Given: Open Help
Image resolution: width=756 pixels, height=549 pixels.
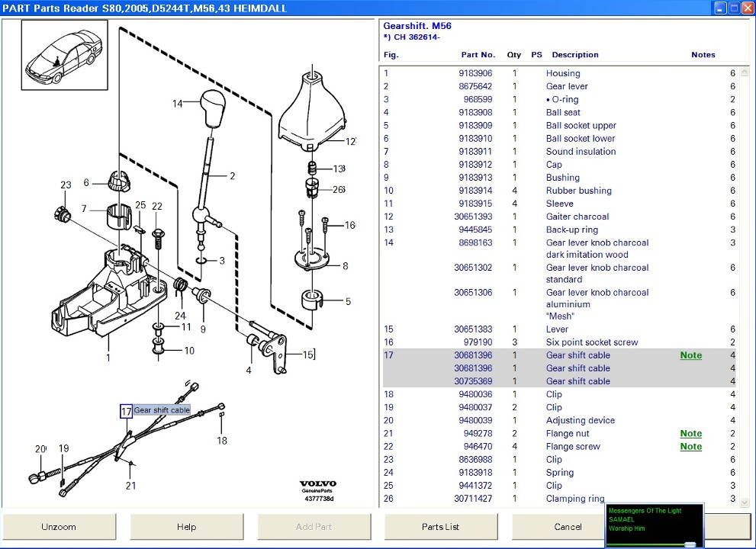Looking at the screenshot, I should pos(186,526).
